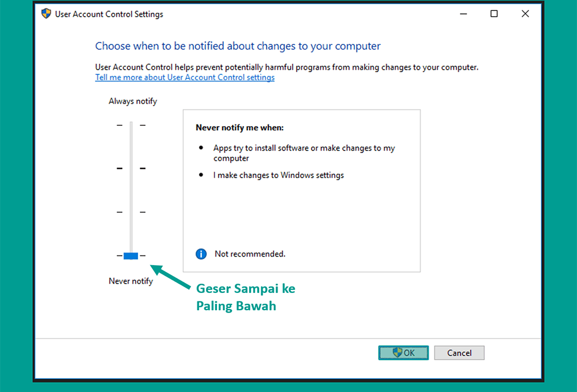The image size is (577, 392).
Task: Click 'Apps try to install software' bullet text
Action: pos(304,153)
